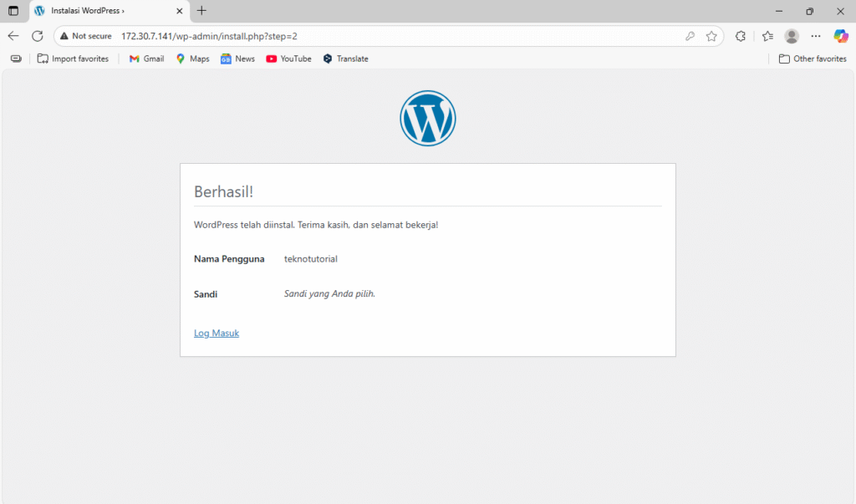856x504 pixels.
Task: Open the Other favorites folder
Action: (x=813, y=59)
